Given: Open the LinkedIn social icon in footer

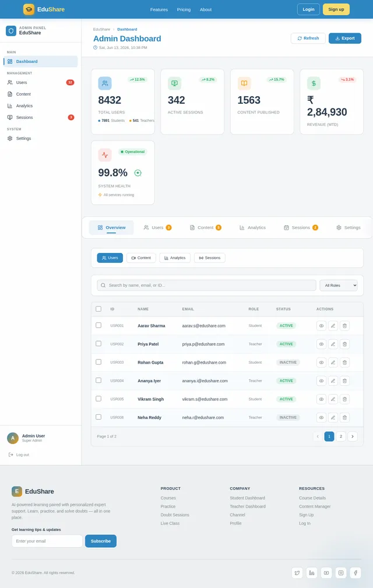Looking at the screenshot, I should [x=312, y=573].
